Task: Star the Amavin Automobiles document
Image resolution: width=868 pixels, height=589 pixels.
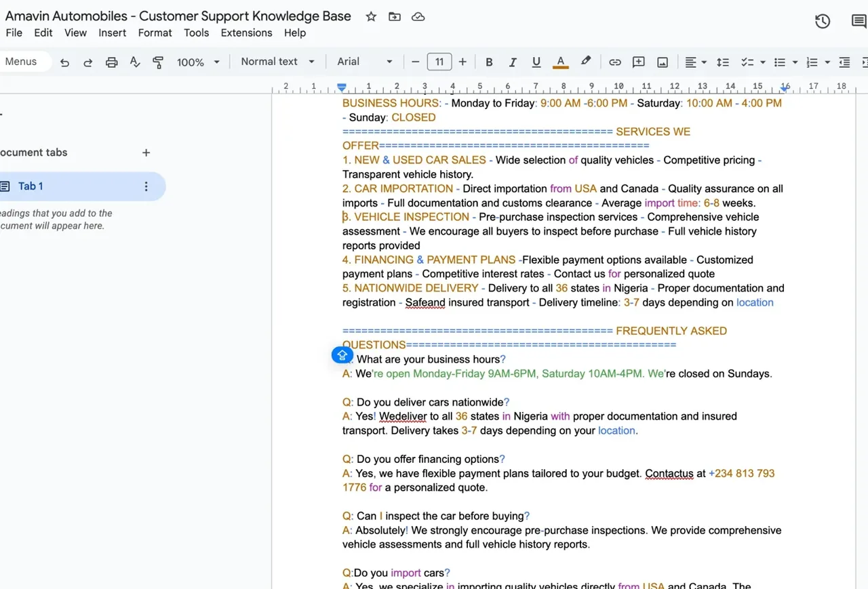Action: pyautogui.click(x=371, y=16)
